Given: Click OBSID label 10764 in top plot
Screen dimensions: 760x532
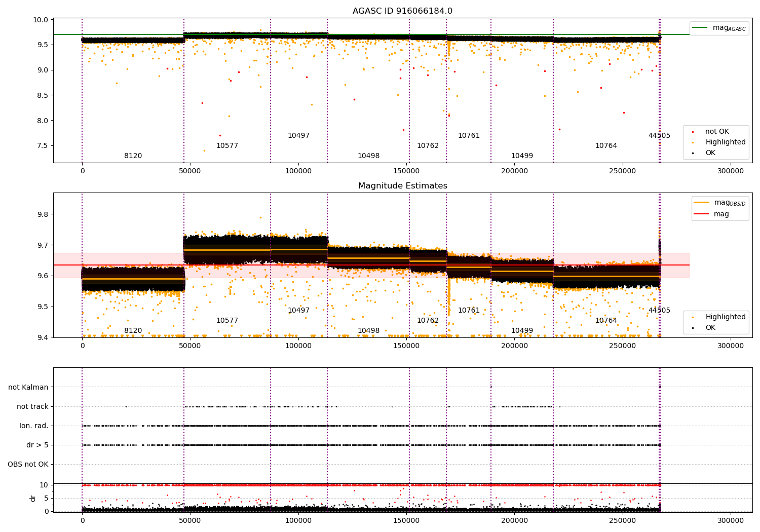Looking at the screenshot, I should click(x=606, y=146).
